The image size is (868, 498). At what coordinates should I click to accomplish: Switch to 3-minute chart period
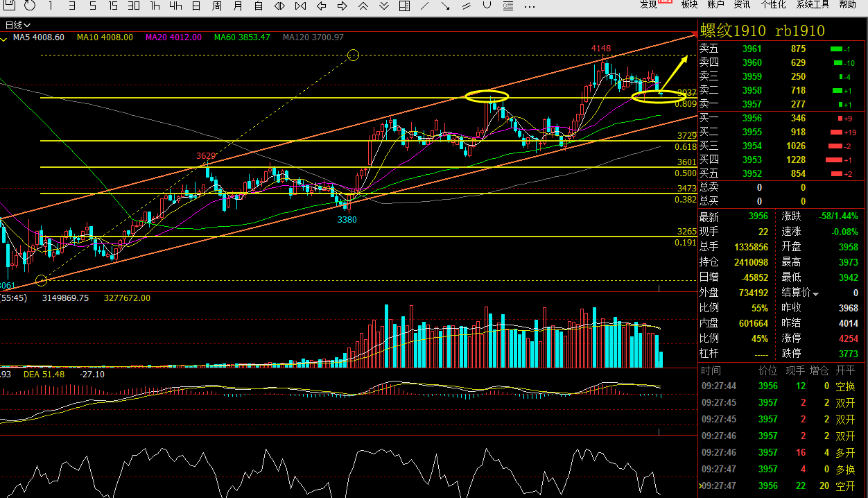pos(71,6)
